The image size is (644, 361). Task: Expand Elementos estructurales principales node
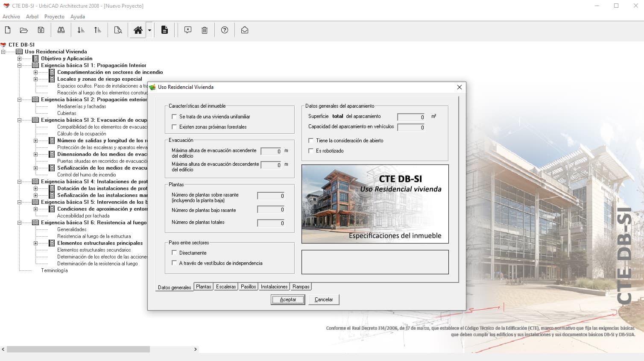coord(35,243)
